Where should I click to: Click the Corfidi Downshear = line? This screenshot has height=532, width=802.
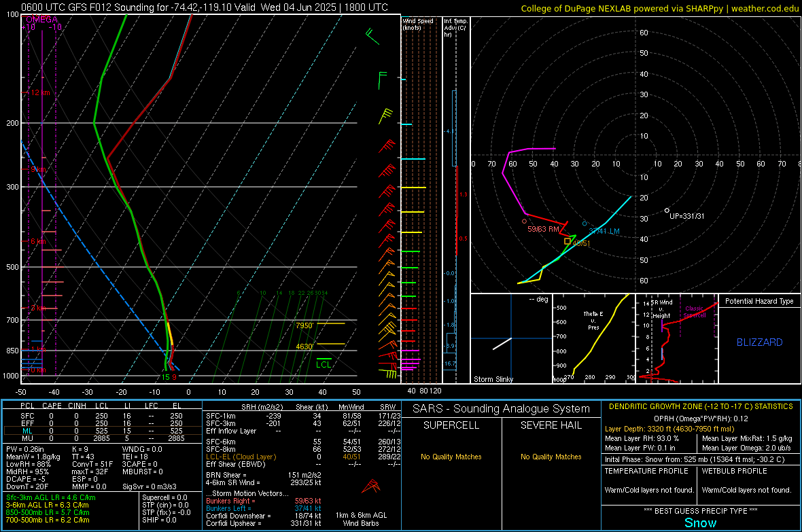coord(264,516)
